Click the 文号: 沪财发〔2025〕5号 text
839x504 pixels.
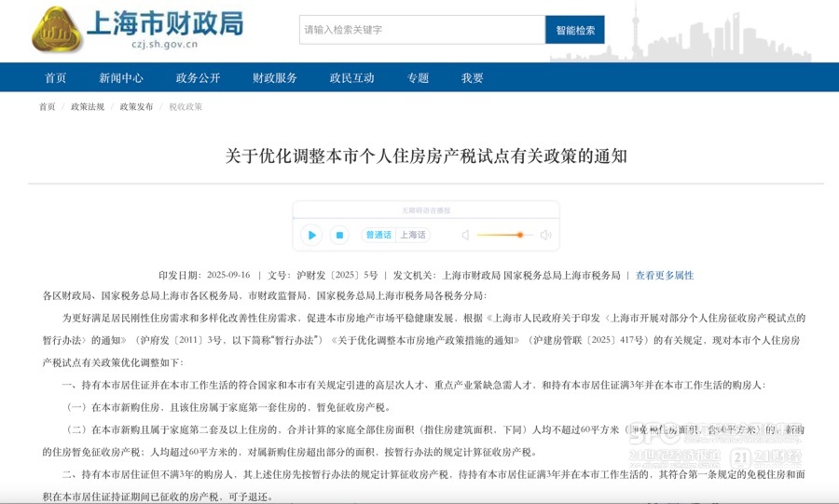pos(323,275)
